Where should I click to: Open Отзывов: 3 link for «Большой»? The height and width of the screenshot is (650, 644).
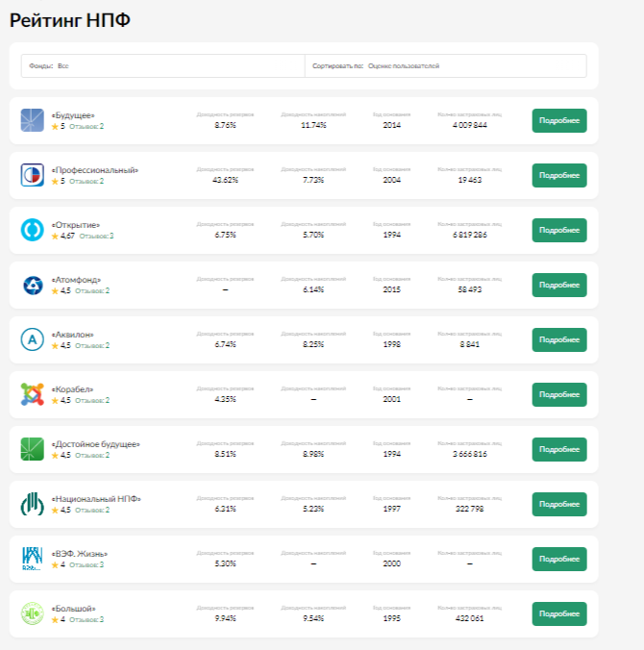coord(87,619)
